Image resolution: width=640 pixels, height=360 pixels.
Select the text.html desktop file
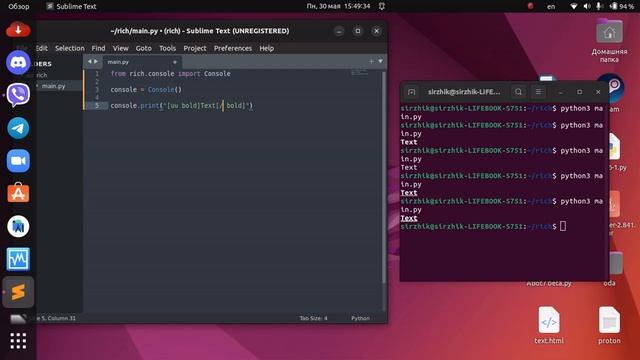click(549, 325)
